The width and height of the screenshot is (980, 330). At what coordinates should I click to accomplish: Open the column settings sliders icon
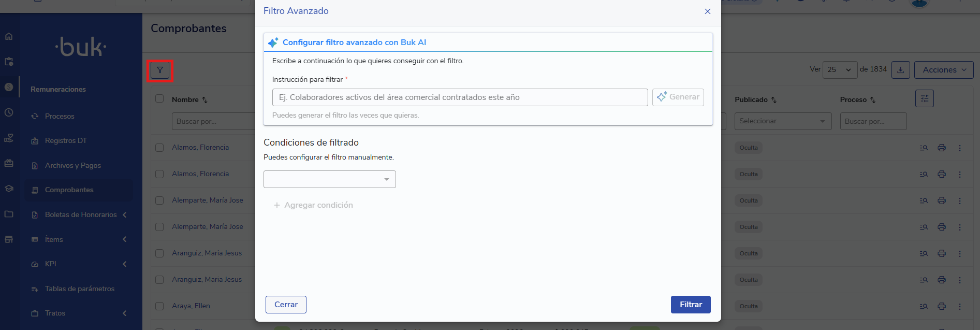tap(924, 98)
